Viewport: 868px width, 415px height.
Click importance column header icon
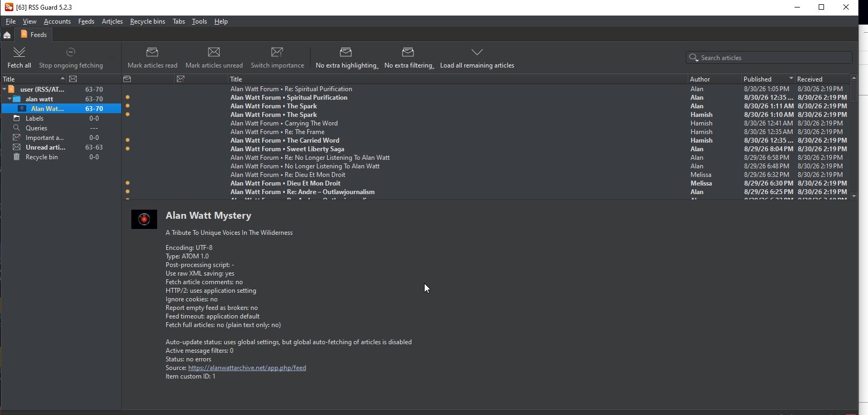click(181, 79)
